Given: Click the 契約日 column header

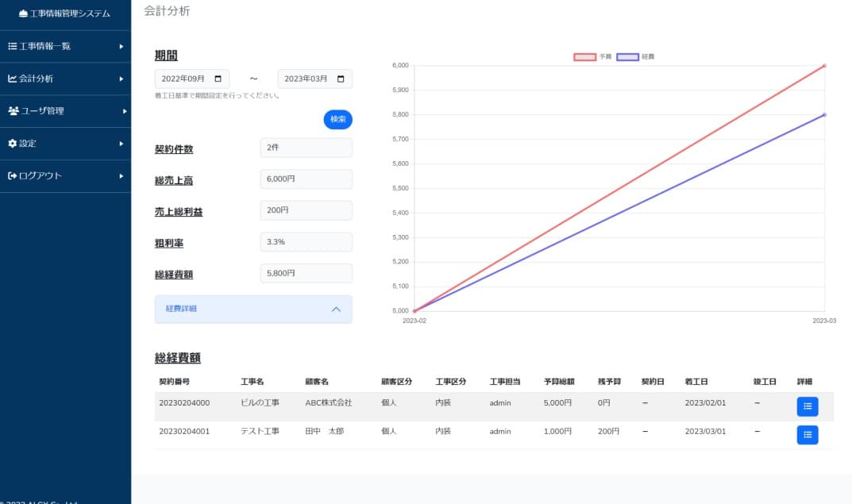Looking at the screenshot, I should 653,382.
